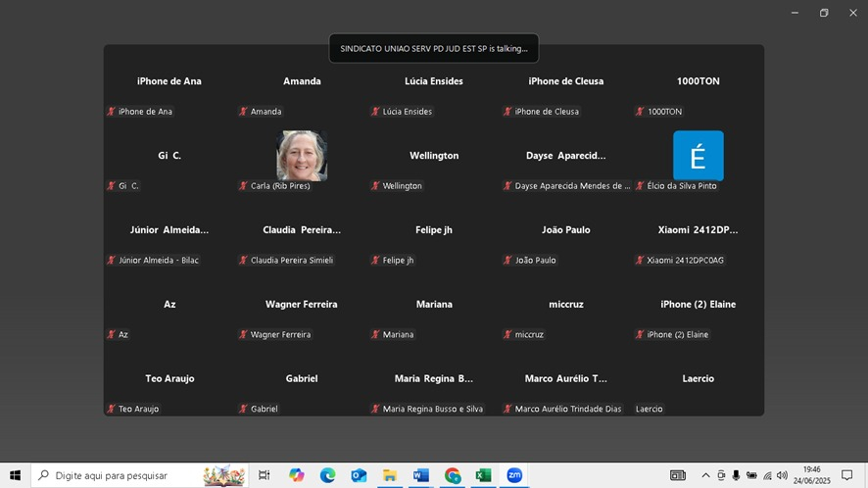The width and height of the screenshot is (868, 488).
Task: Click the large centered name 'Maria Regina B...'
Action: (x=433, y=378)
